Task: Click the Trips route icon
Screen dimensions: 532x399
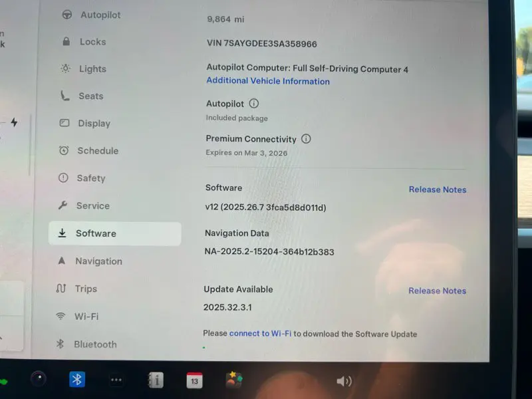Action: coord(61,289)
